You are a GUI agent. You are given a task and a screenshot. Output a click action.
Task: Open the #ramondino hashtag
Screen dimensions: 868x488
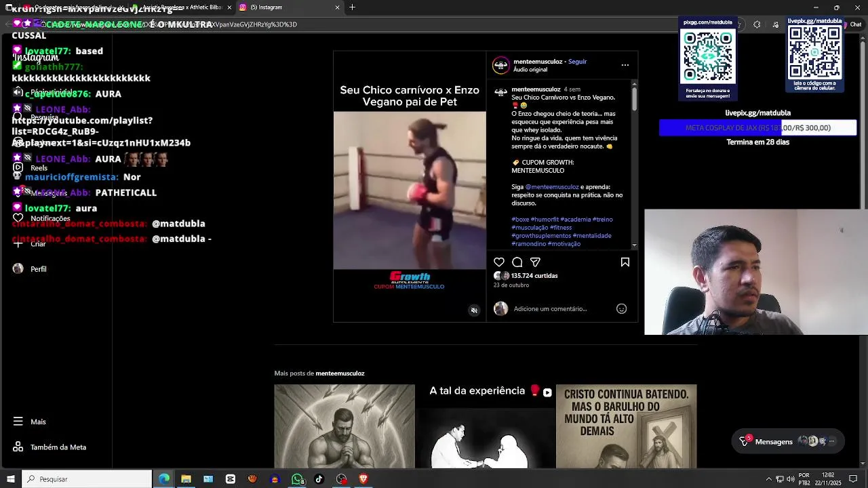point(529,244)
